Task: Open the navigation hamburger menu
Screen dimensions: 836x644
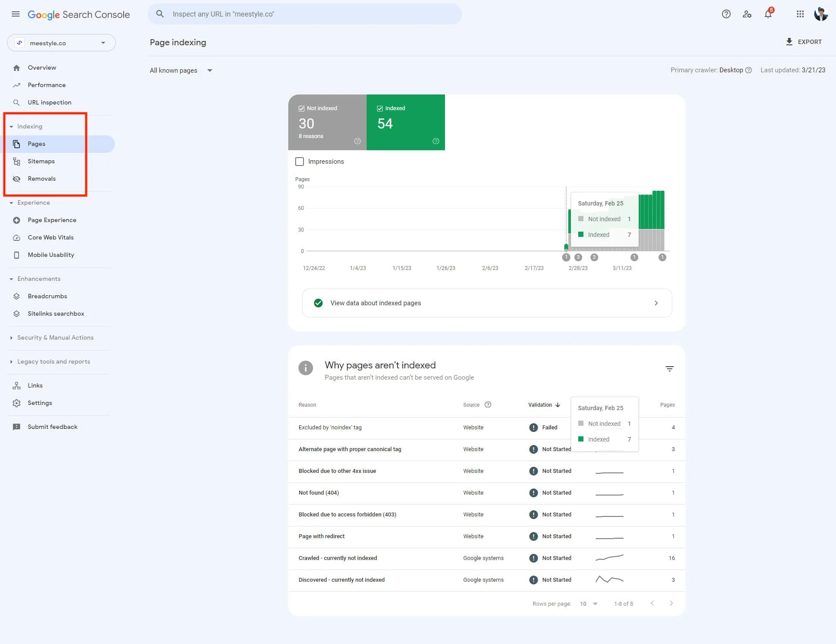Action: (x=15, y=14)
